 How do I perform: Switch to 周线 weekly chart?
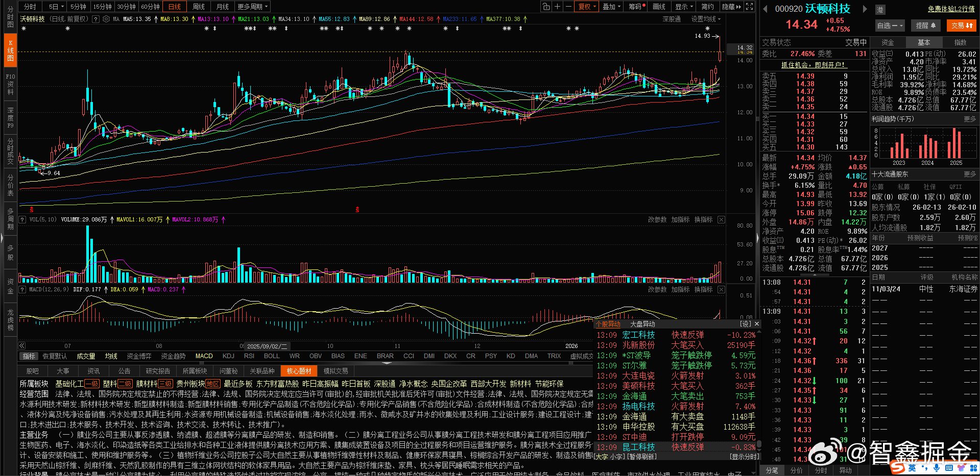pos(199,7)
